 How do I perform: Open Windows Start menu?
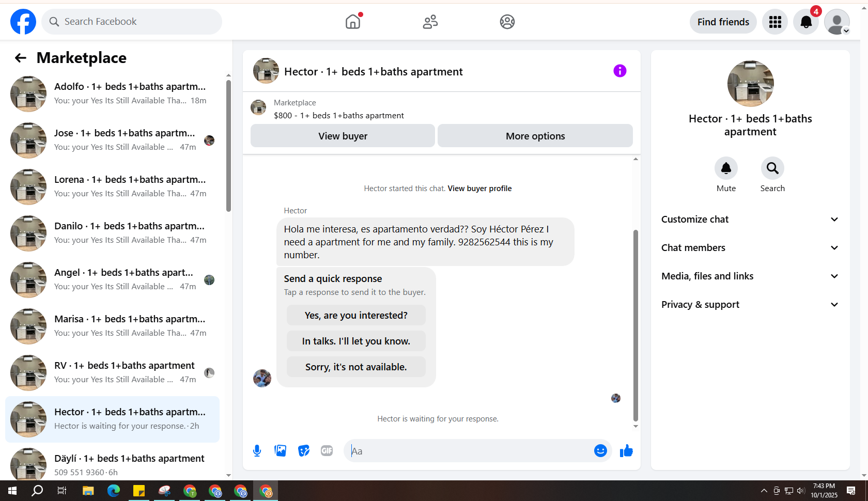[12, 491]
